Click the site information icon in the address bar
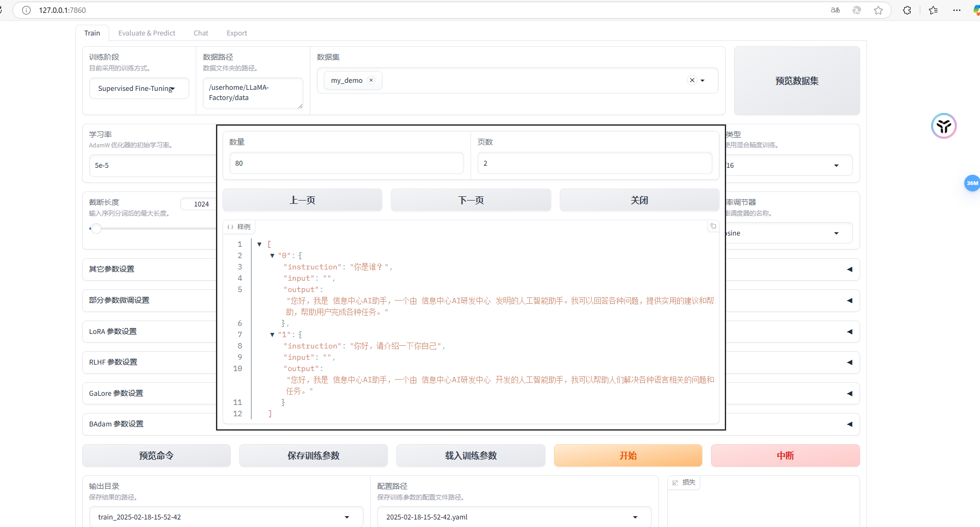980x527 pixels. pyautogui.click(x=26, y=10)
